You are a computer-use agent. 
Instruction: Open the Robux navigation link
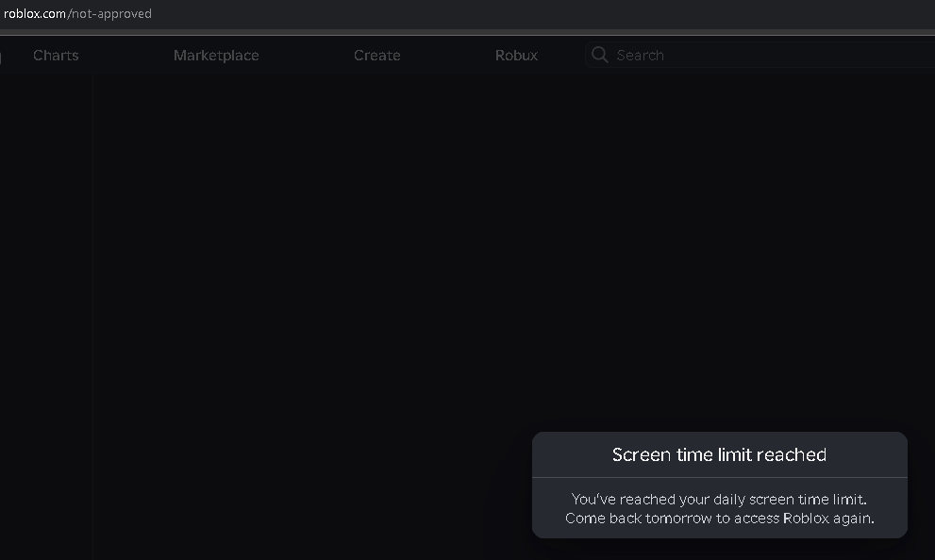pyautogui.click(x=516, y=56)
